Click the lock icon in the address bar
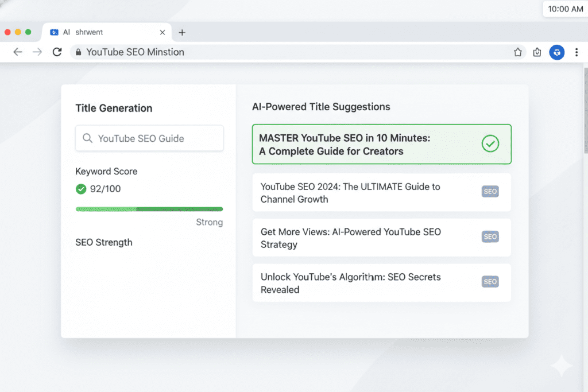Screen dimensions: 588x392 click(x=78, y=52)
